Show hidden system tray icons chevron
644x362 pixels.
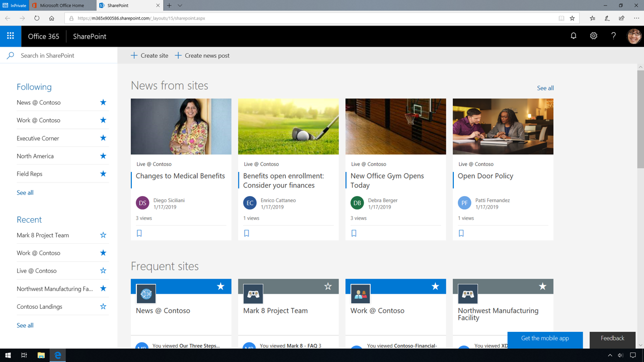pyautogui.click(x=610, y=355)
